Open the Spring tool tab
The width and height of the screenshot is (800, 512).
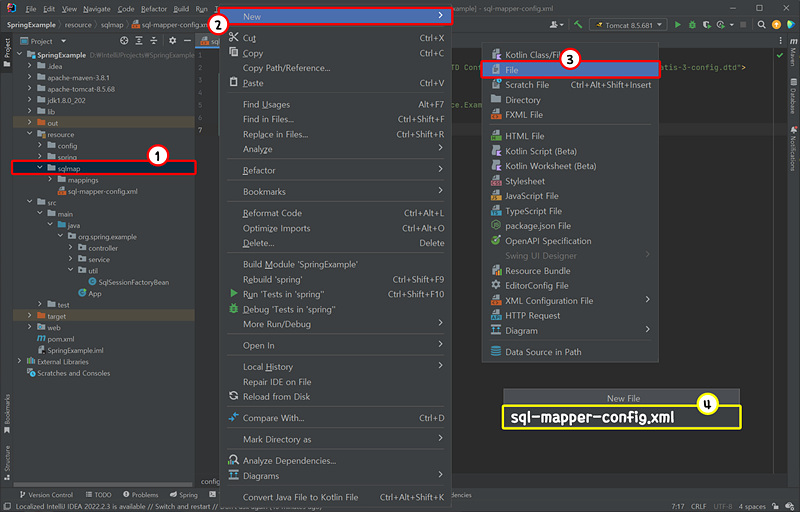pos(184,495)
